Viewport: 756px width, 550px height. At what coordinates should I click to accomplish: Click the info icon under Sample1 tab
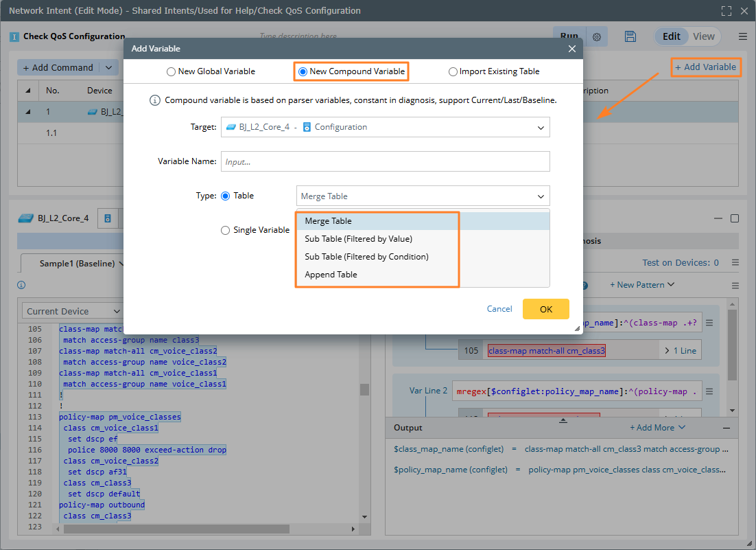pos(21,285)
